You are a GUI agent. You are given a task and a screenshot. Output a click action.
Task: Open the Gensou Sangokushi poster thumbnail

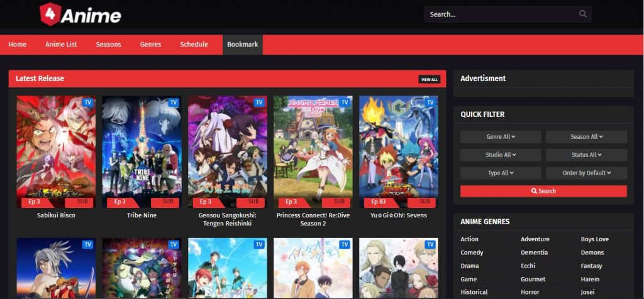click(x=228, y=152)
